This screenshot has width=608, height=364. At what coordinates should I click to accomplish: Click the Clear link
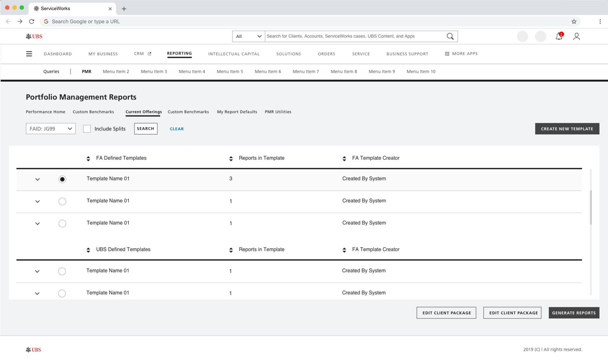pos(177,129)
